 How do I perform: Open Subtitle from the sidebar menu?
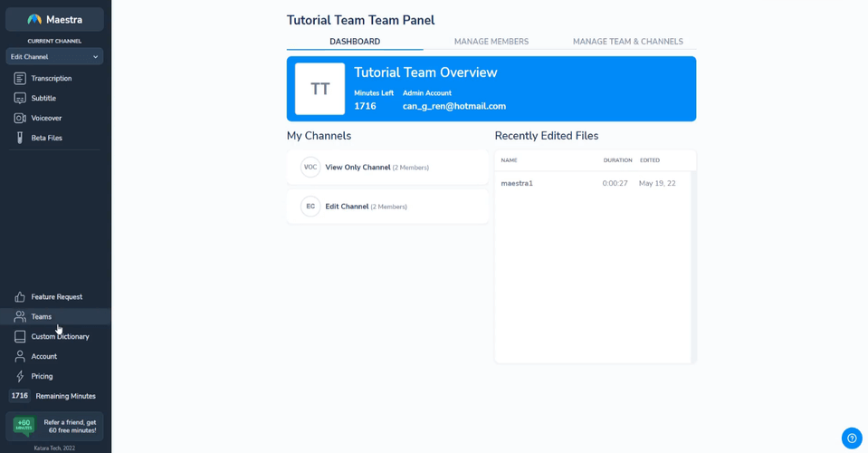click(43, 99)
